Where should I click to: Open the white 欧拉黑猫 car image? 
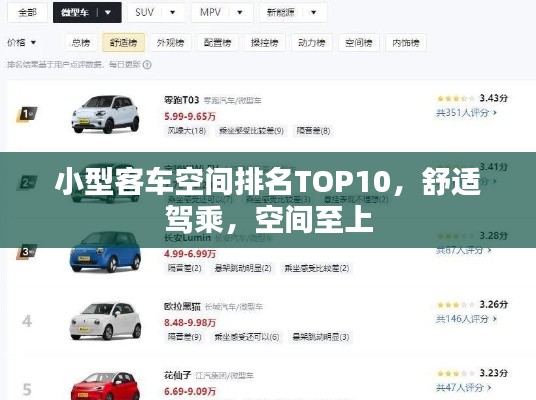point(105,321)
